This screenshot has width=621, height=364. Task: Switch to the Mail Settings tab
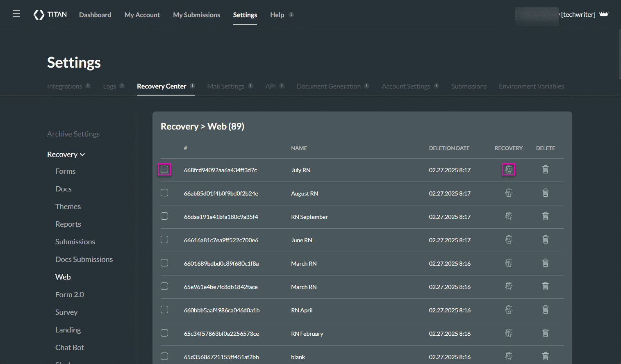pos(225,86)
